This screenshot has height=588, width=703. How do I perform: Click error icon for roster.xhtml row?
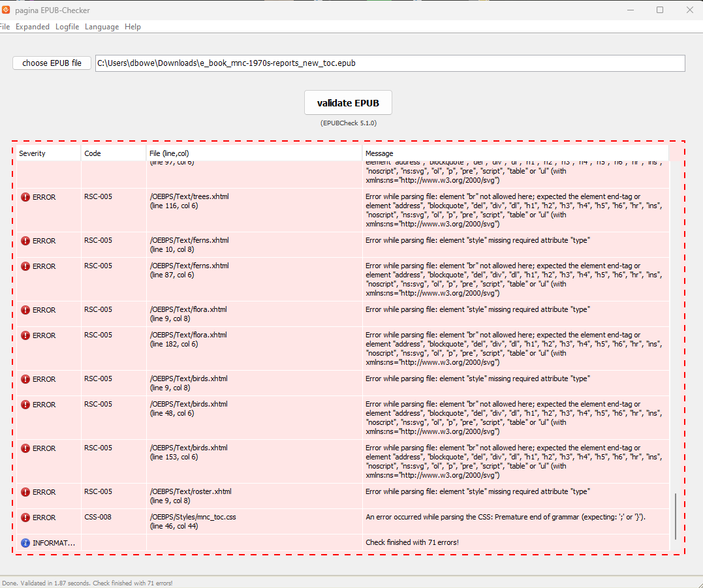tap(25, 491)
